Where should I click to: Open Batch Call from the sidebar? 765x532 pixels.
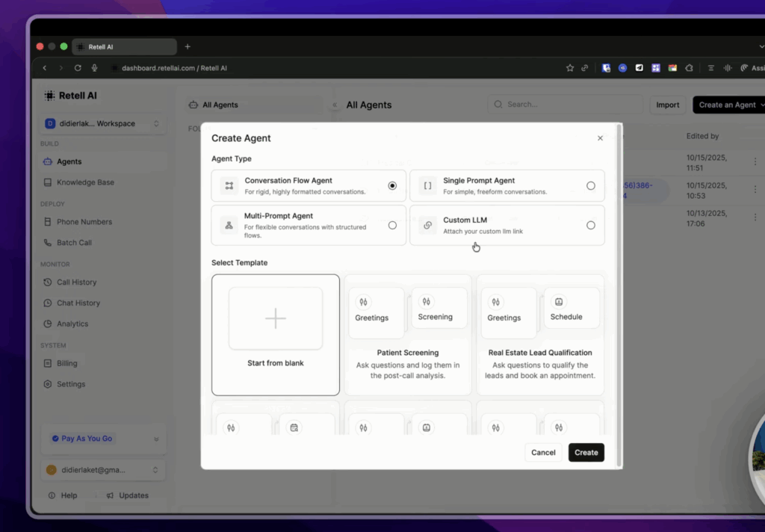(46, 242)
